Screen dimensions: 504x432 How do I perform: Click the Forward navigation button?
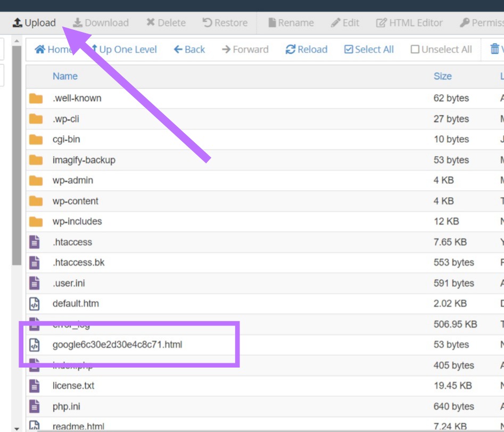245,50
